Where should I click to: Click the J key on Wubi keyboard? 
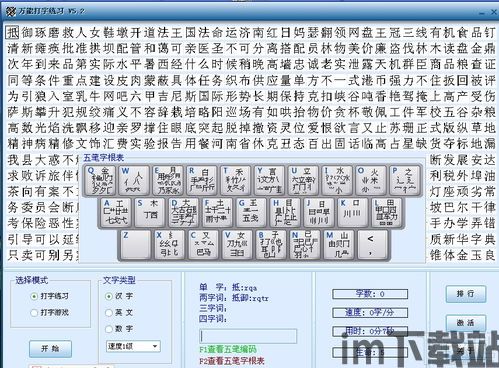click(319, 213)
